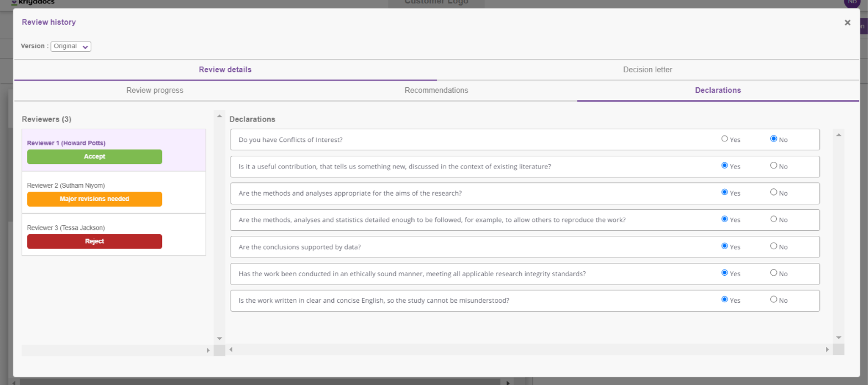Open the Review progress sub-tab
Screen dimensions: 868x385
point(155,90)
